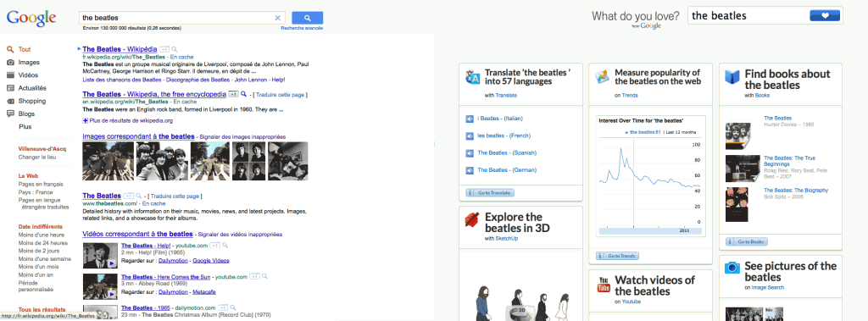This screenshot has height=321, width=868.
Task: Click the Metacafe link
Action: 205,291
